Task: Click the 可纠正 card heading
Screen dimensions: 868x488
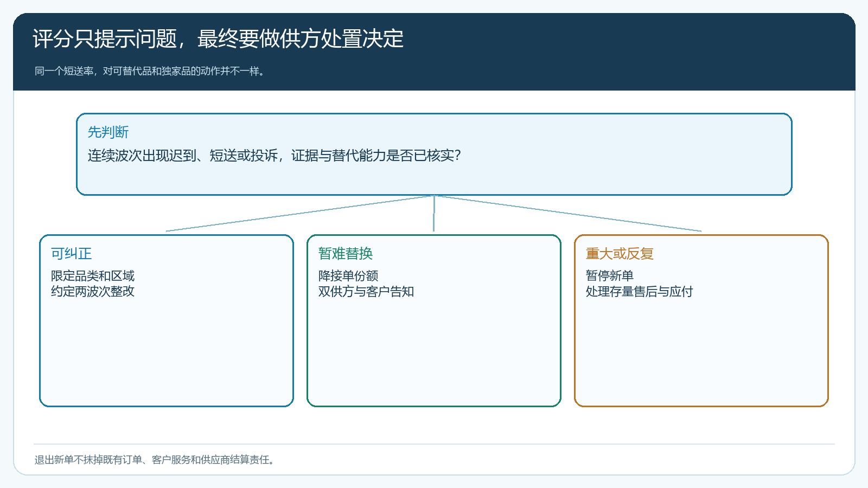Action: click(x=71, y=254)
